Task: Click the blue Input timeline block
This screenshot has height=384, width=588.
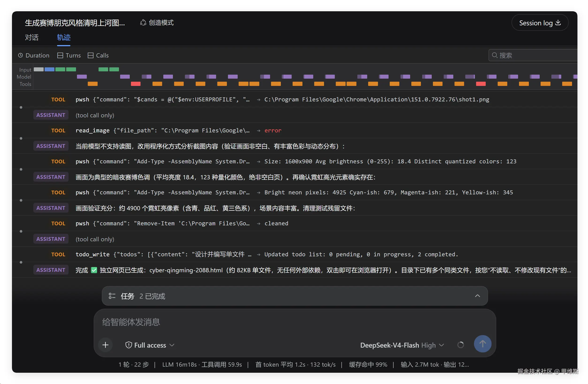Action: pyautogui.click(x=50, y=69)
